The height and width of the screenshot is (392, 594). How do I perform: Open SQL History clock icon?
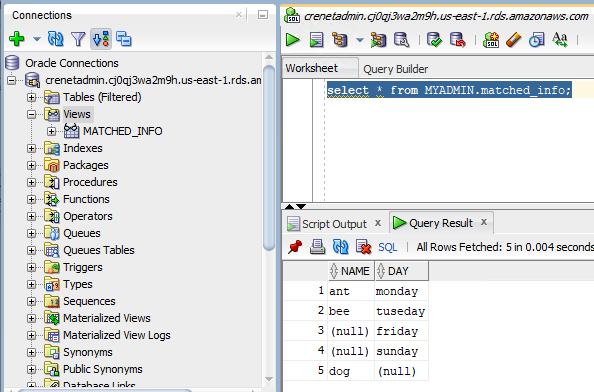(x=536, y=39)
